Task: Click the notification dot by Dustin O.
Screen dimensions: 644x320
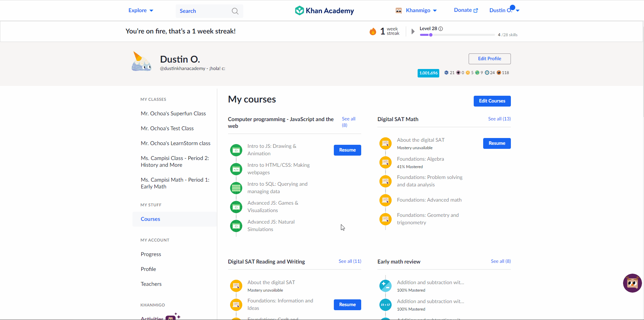Action: click(x=513, y=7)
